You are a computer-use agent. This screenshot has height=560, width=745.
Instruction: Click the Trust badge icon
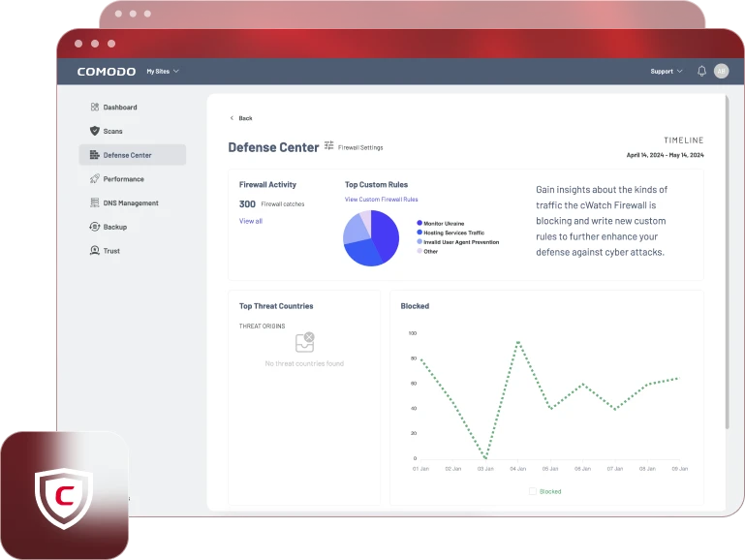click(94, 251)
